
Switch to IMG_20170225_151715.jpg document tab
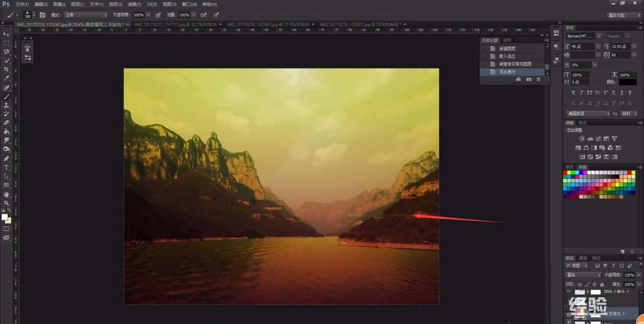click(x=175, y=24)
